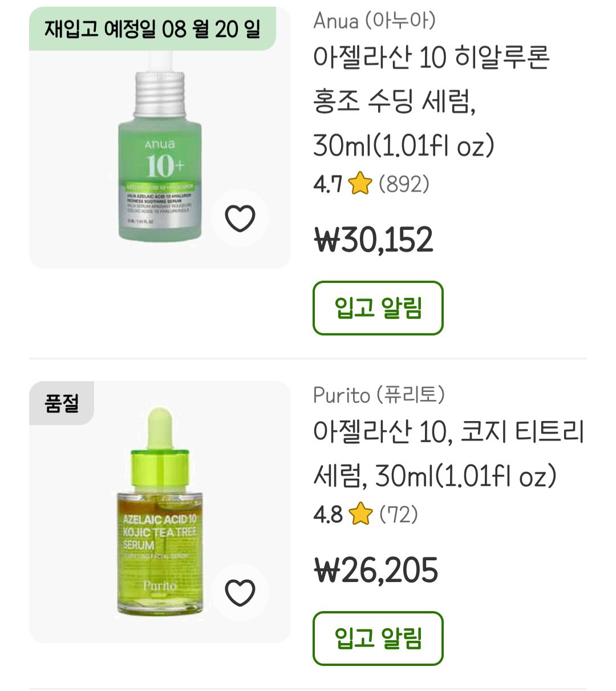This screenshot has height=691, width=616.
Task: Click the 품절 sold-out badge
Action: [62, 403]
